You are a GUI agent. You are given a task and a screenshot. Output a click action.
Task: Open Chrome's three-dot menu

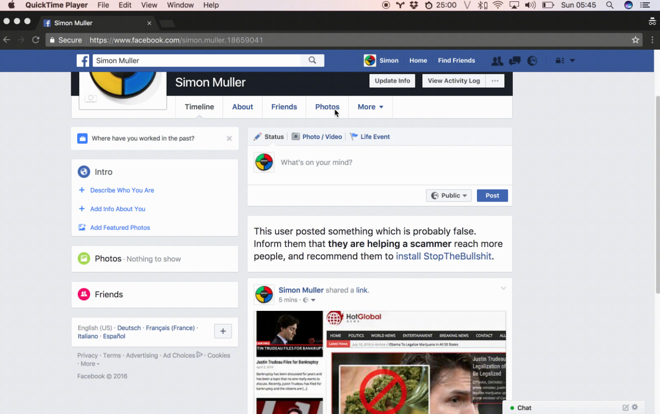pyautogui.click(x=652, y=40)
